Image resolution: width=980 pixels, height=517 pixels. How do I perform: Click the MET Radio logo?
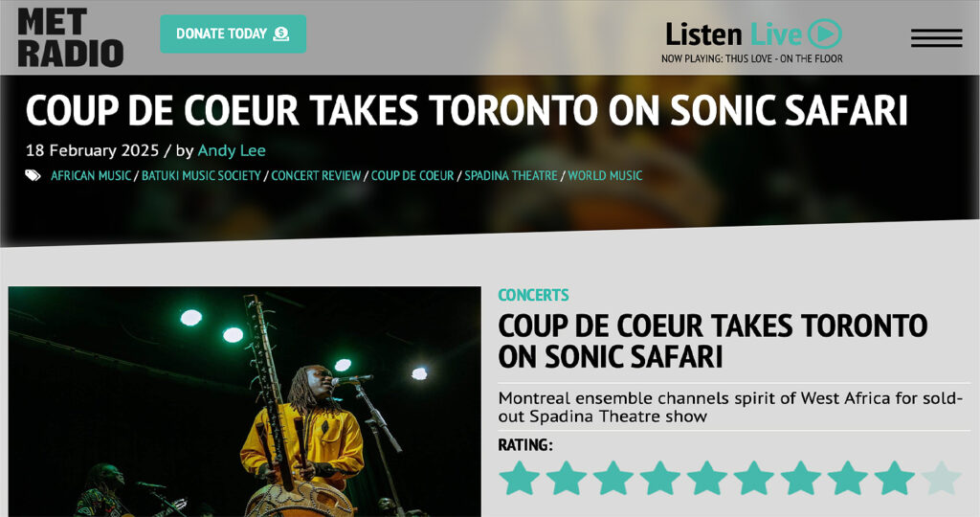pos(70,37)
